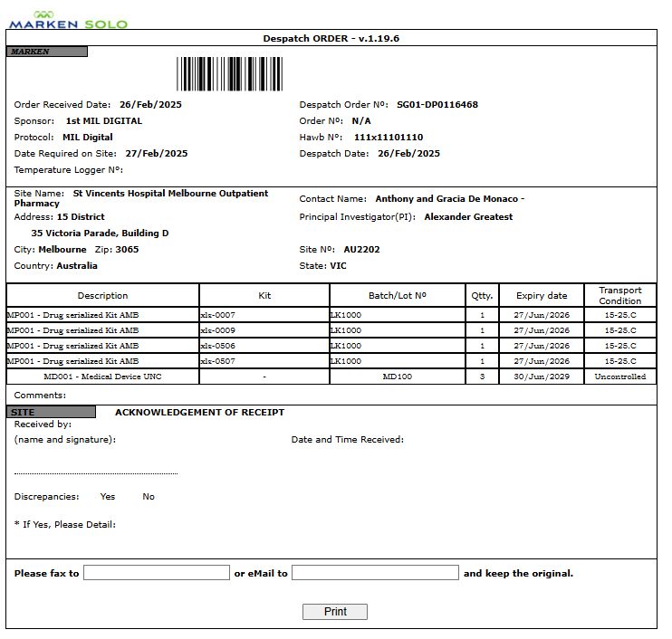
Task: Click contact name Anthony and Gracia De Monaco
Action: click(x=446, y=199)
